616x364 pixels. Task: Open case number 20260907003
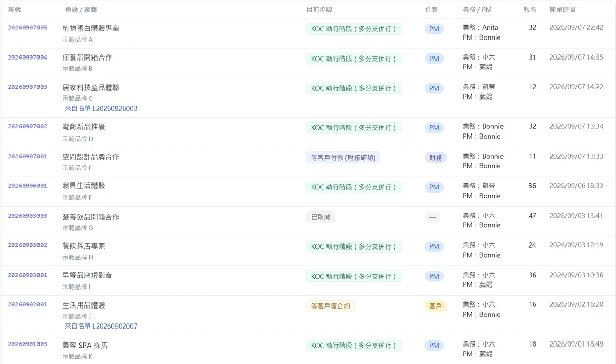point(27,87)
